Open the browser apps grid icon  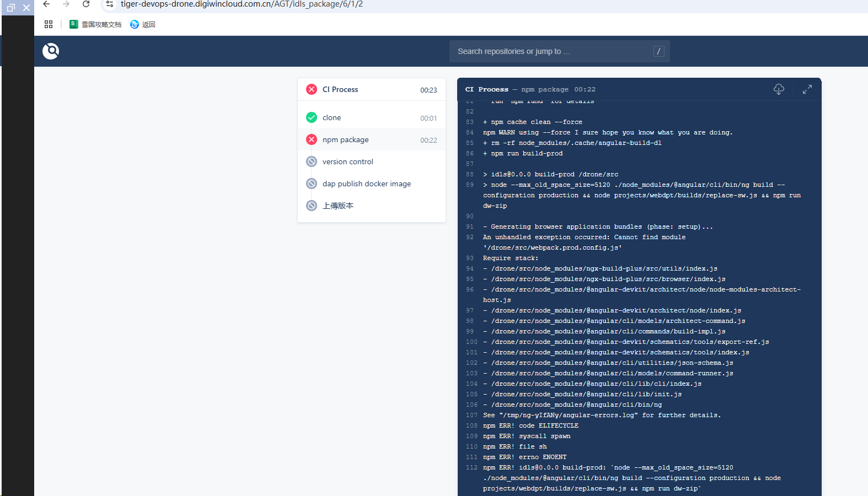coord(49,24)
